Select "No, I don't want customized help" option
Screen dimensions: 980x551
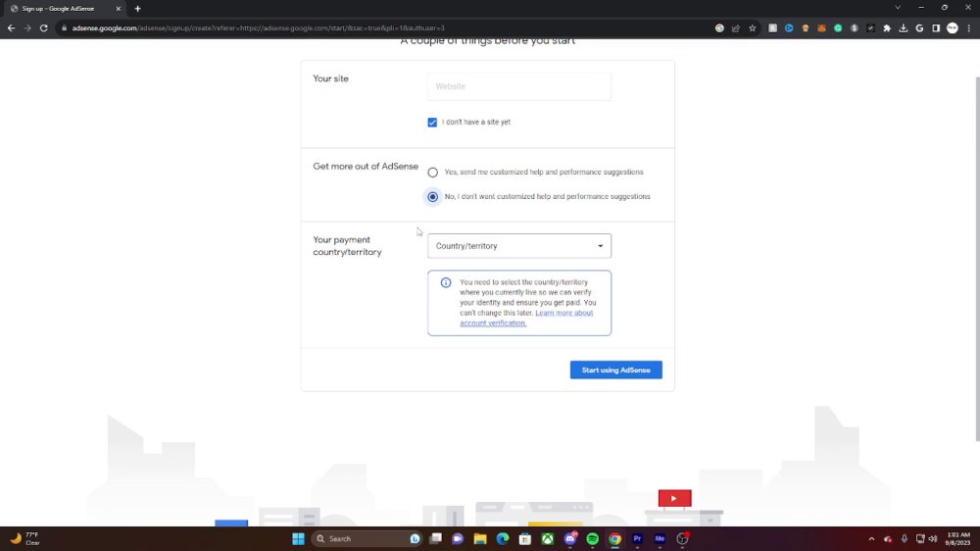pyautogui.click(x=432, y=196)
